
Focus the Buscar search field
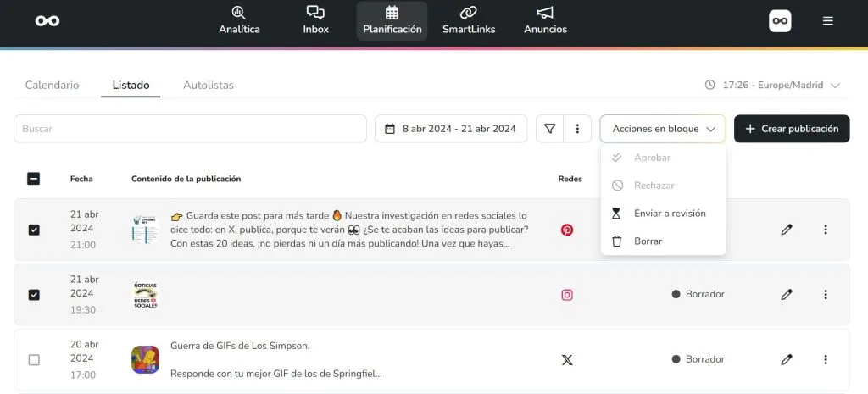(190, 129)
